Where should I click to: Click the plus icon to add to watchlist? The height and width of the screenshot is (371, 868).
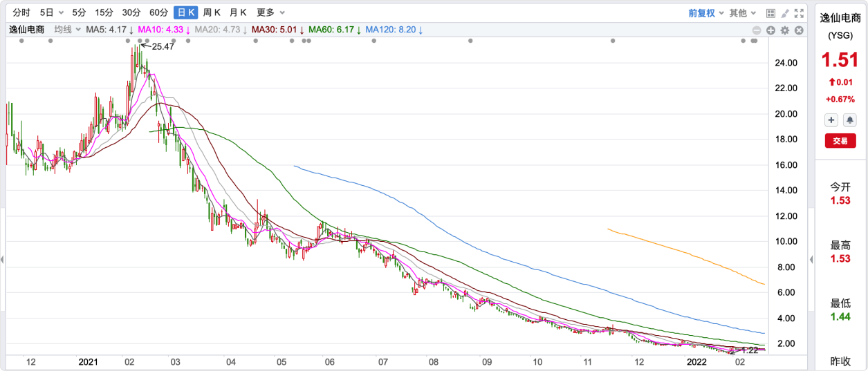(831, 120)
